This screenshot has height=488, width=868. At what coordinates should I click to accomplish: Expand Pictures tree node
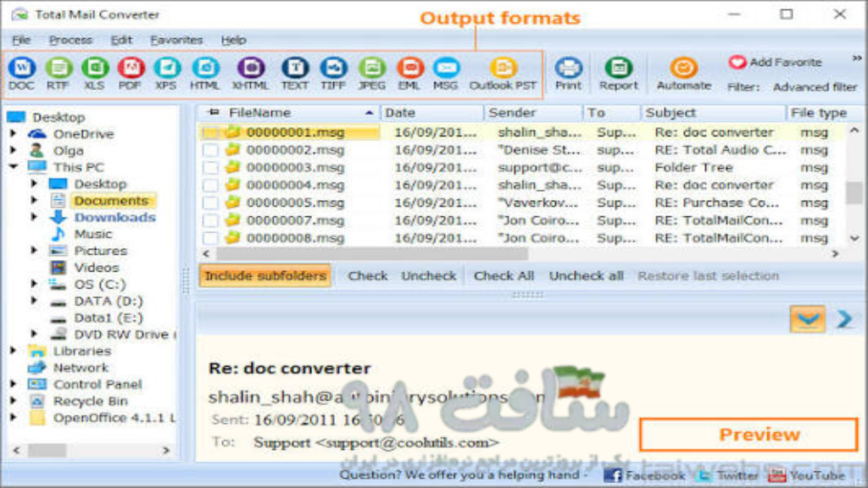34,250
